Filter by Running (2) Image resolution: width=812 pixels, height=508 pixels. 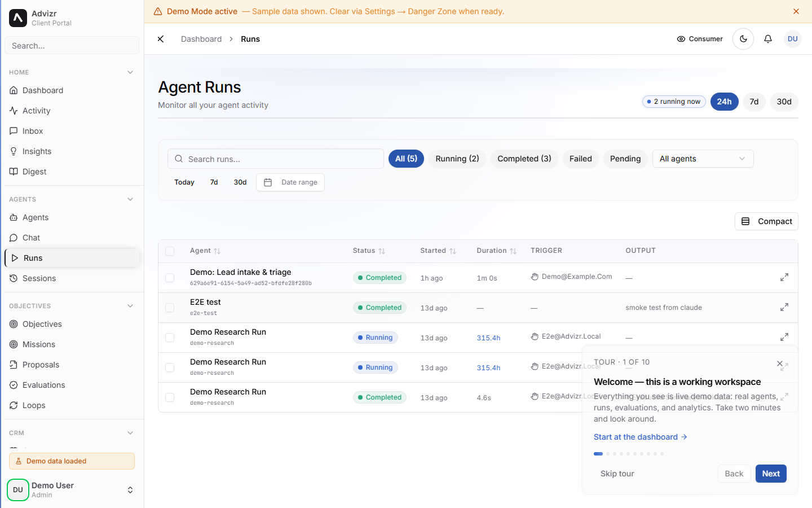click(x=457, y=159)
